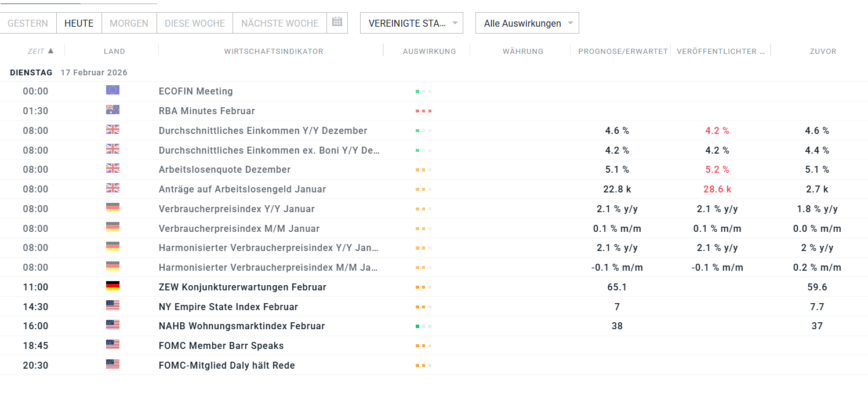Open the Vereinigte Staaten country dropdown
868x404 pixels.
click(411, 23)
